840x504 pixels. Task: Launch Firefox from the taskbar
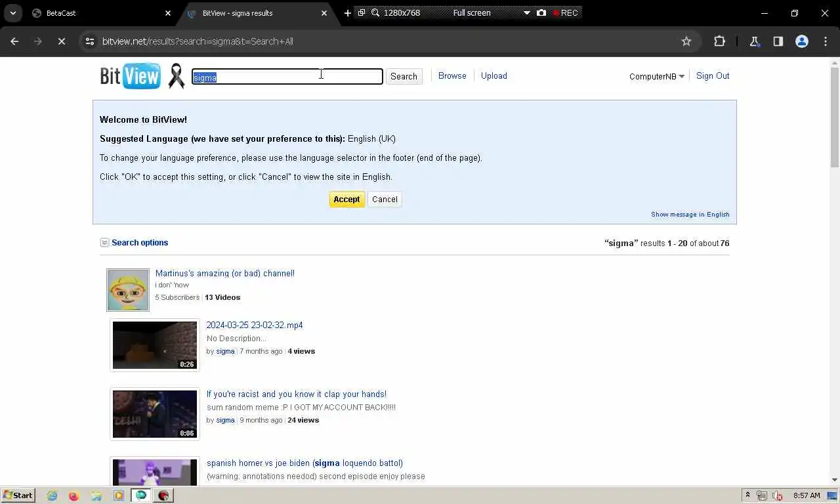pyautogui.click(x=73, y=495)
